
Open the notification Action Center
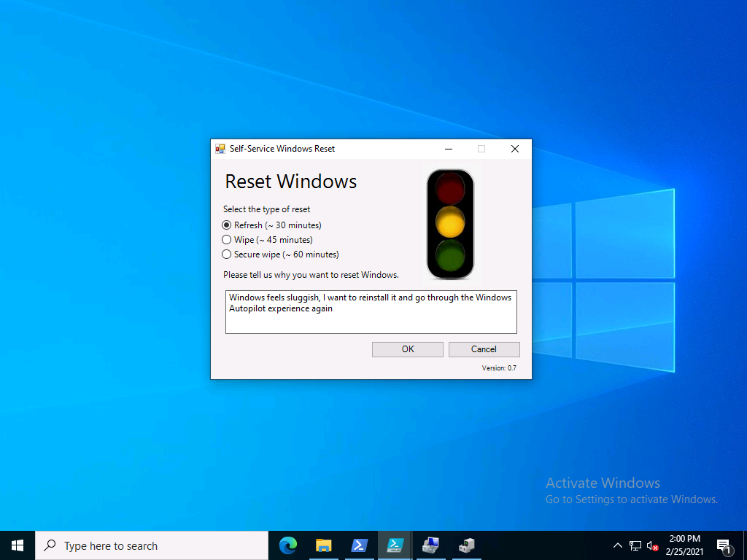pyautogui.click(x=724, y=545)
